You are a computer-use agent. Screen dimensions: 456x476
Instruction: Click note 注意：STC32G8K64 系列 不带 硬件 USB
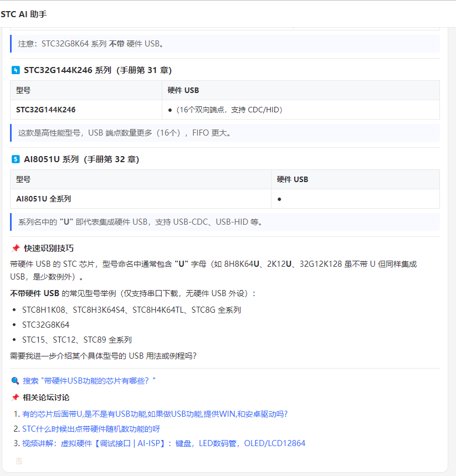(x=225, y=44)
